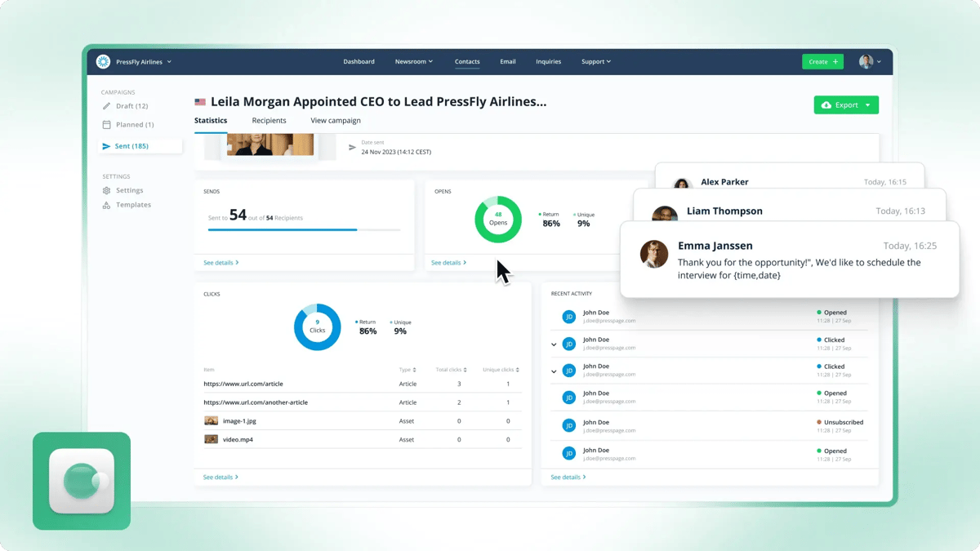Image resolution: width=980 pixels, height=551 pixels.
Task: Open Draft (12) campaigns
Action: click(x=131, y=106)
